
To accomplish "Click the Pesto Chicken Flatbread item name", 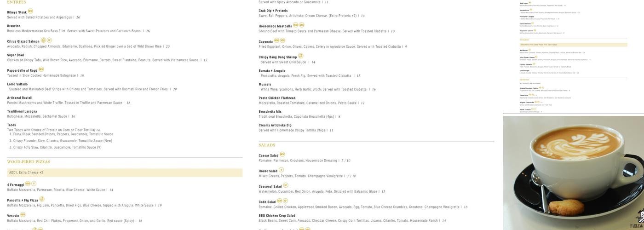I will pos(277,98).
